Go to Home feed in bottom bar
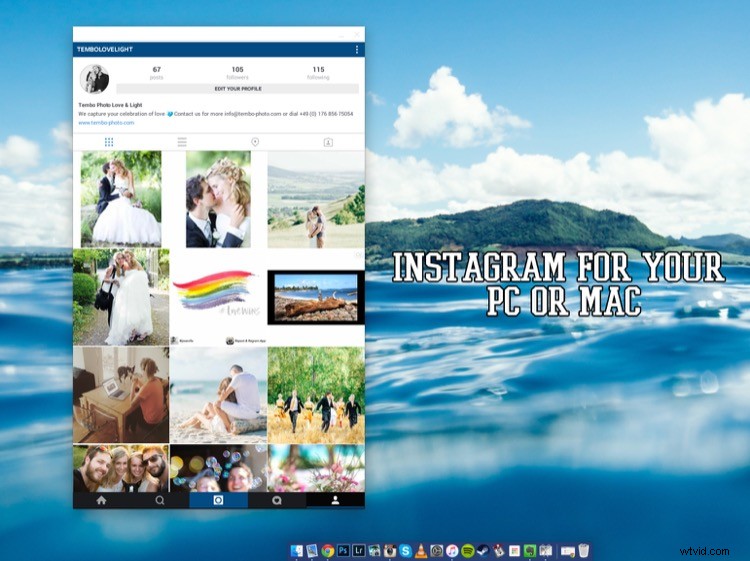Image resolution: width=750 pixels, height=561 pixels. 101,500
